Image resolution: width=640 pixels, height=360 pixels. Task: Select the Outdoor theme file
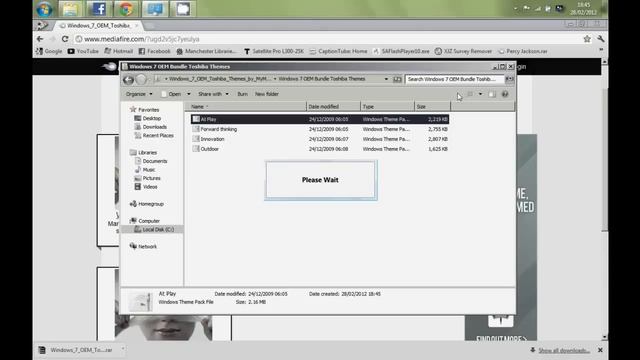(x=320, y=149)
